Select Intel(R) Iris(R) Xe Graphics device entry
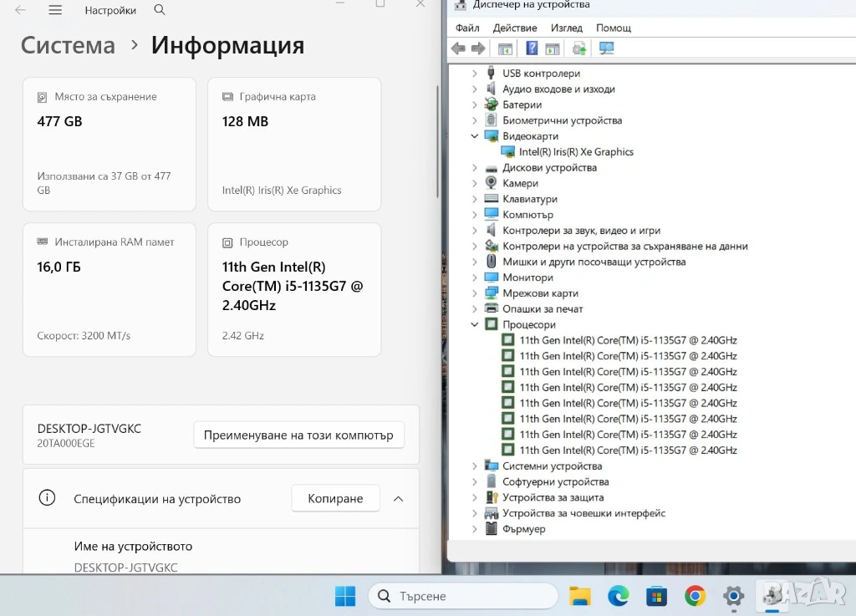The width and height of the screenshot is (856, 616). point(575,152)
